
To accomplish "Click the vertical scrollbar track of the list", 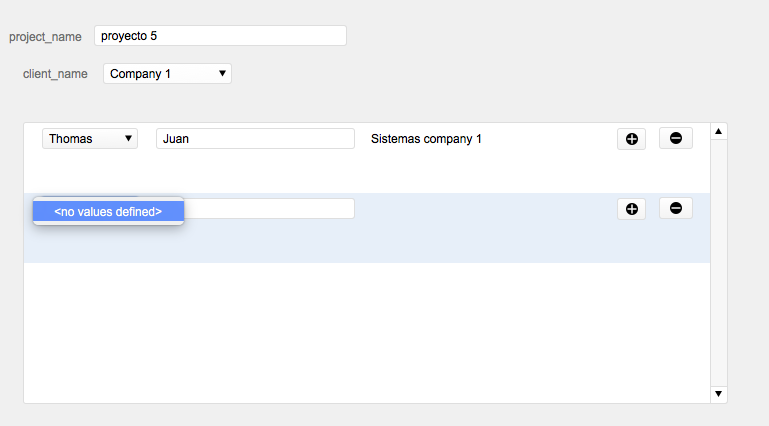I will pyautogui.click(x=718, y=263).
